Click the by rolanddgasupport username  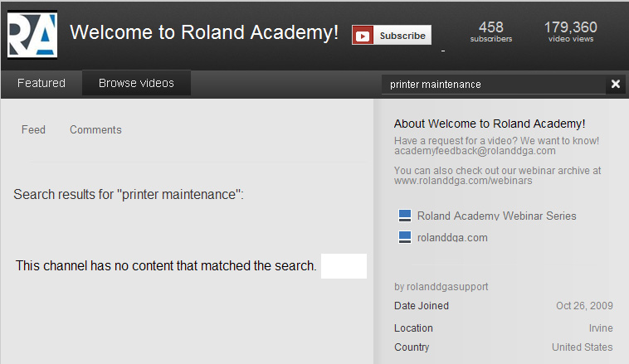tap(441, 287)
